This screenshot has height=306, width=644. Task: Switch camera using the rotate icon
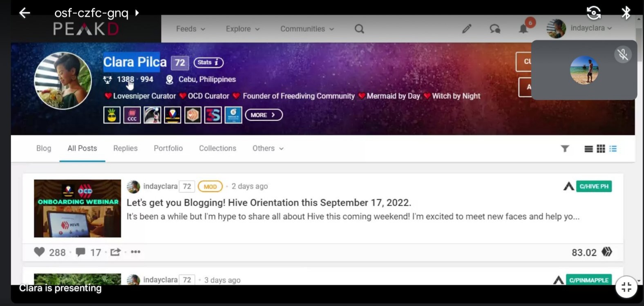tap(594, 13)
